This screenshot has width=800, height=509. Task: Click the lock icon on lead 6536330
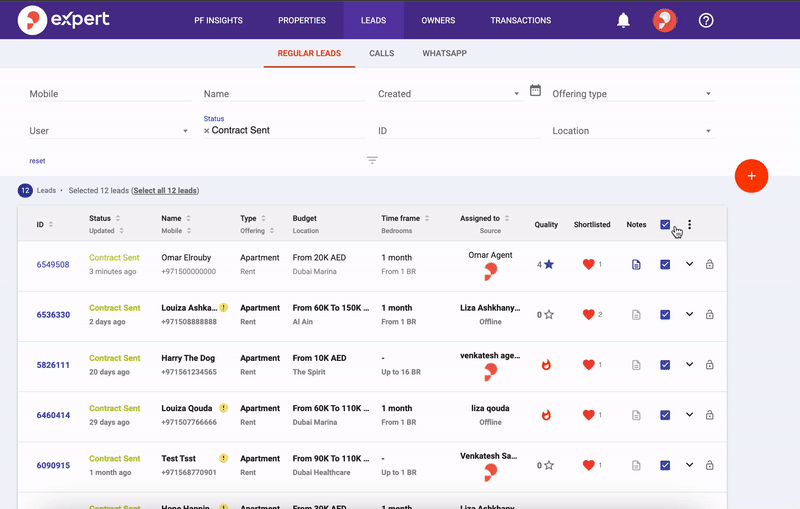click(x=710, y=315)
